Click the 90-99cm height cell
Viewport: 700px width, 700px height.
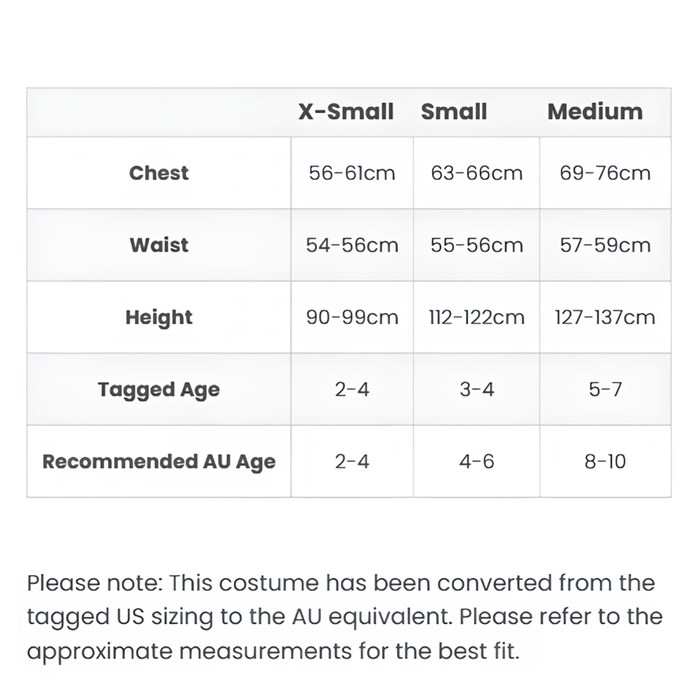(352, 317)
